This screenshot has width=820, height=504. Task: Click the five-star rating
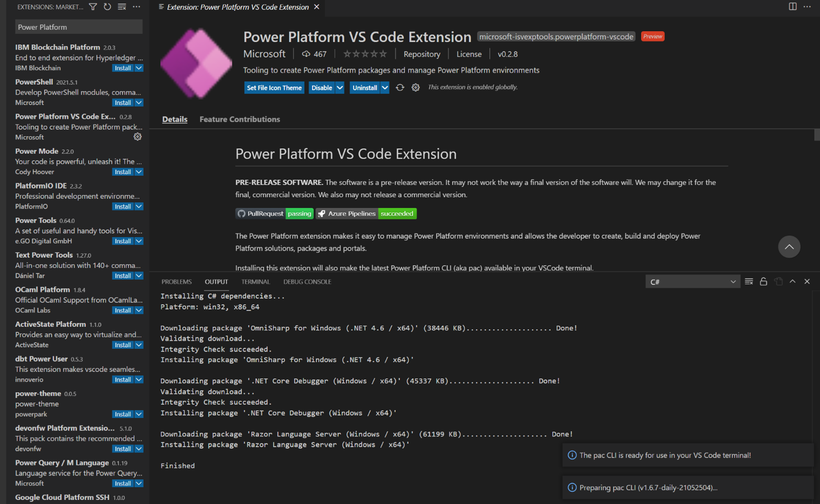[365, 54]
